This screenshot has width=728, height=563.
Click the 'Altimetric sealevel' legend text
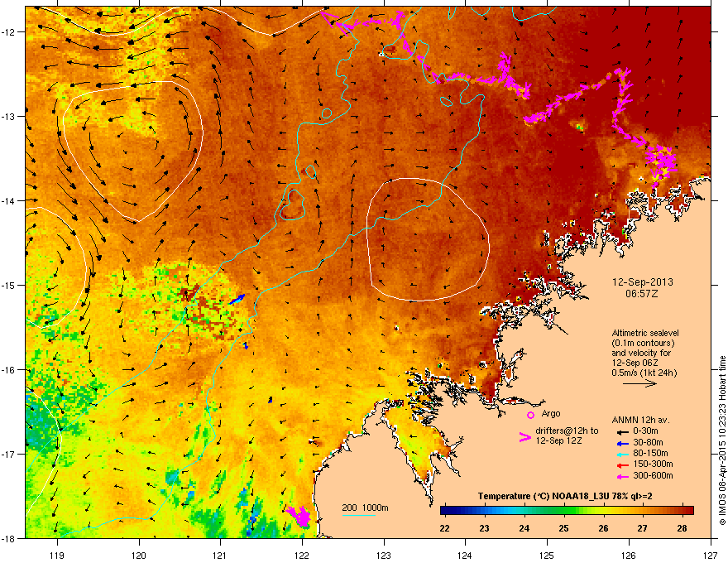pos(645,333)
